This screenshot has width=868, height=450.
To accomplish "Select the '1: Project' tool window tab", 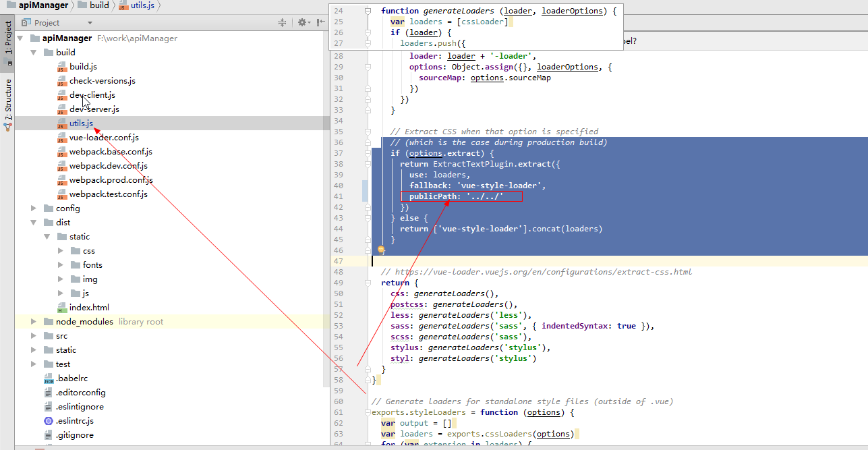I will point(7,37).
